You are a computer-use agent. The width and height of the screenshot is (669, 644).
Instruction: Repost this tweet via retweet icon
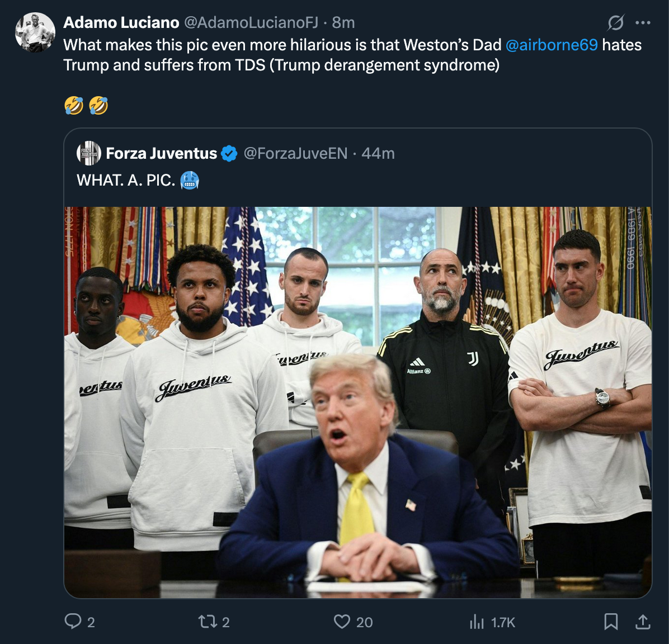tap(208, 622)
